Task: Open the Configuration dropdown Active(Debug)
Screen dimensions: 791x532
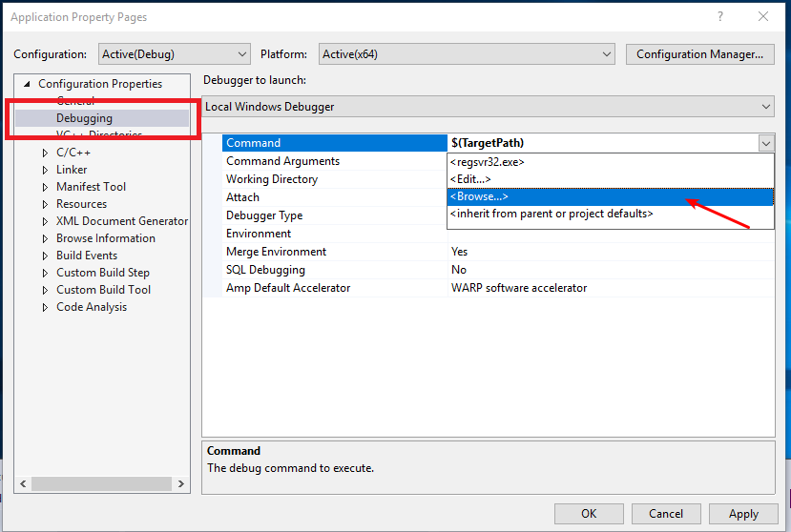Action: point(174,54)
